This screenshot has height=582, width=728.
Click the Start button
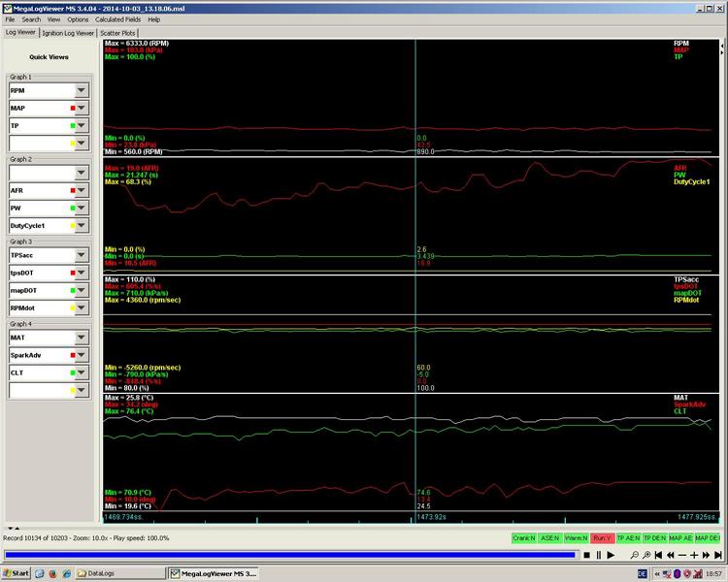[x=16, y=573]
